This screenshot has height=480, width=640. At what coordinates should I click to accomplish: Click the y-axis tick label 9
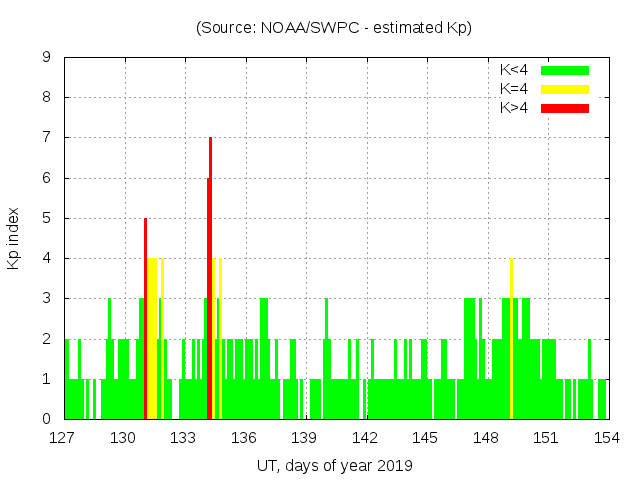[x=47, y=58]
